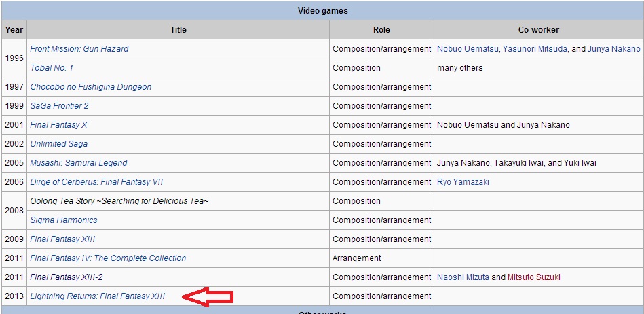The width and height of the screenshot is (644, 314).
Task: Open the Sigma Harmonics link
Action: 64,220
